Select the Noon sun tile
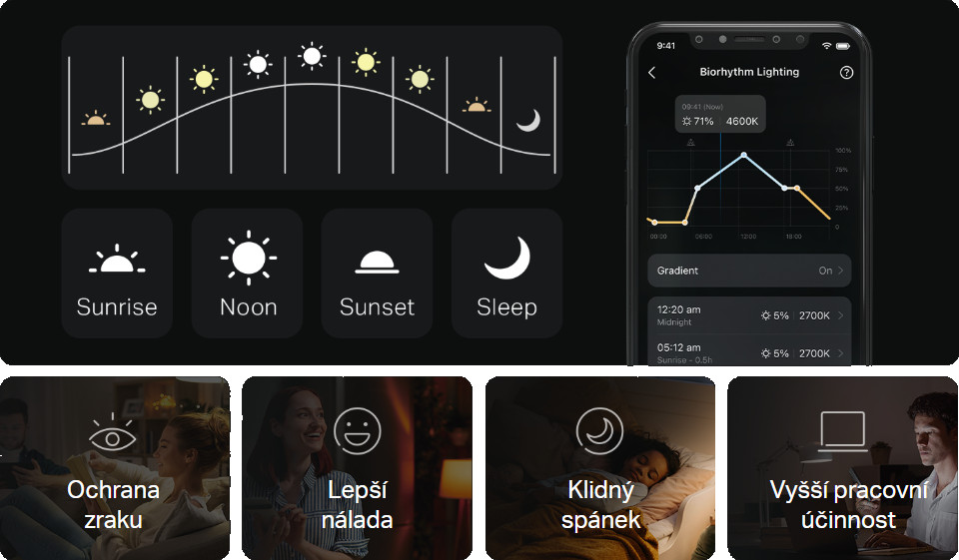Viewport: 959px width, 560px height. click(247, 274)
